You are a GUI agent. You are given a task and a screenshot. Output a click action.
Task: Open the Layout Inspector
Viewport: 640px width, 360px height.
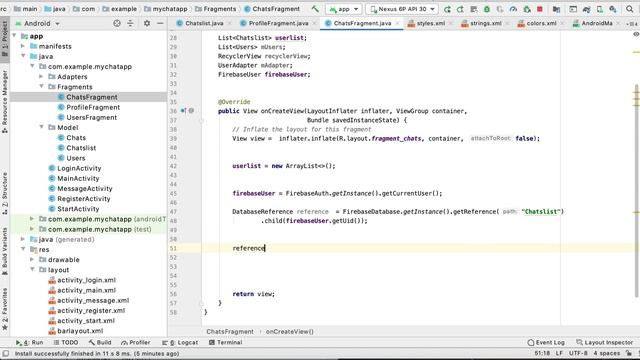[x=604, y=342]
